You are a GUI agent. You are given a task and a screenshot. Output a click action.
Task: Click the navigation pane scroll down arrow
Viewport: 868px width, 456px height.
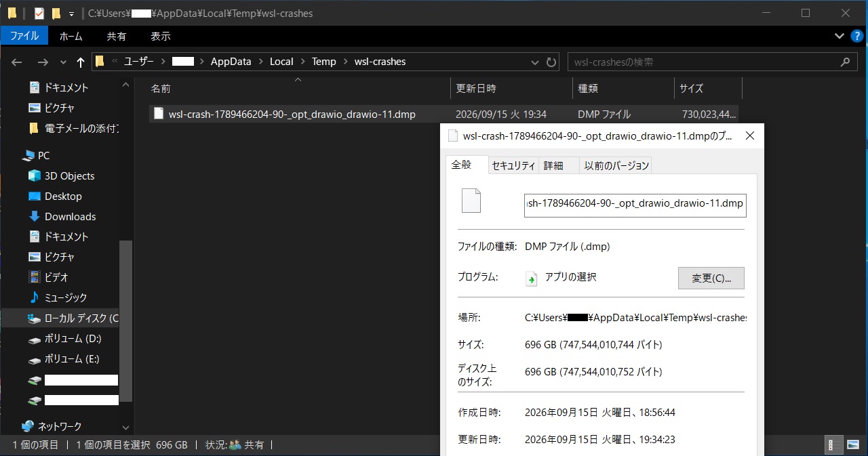126,428
